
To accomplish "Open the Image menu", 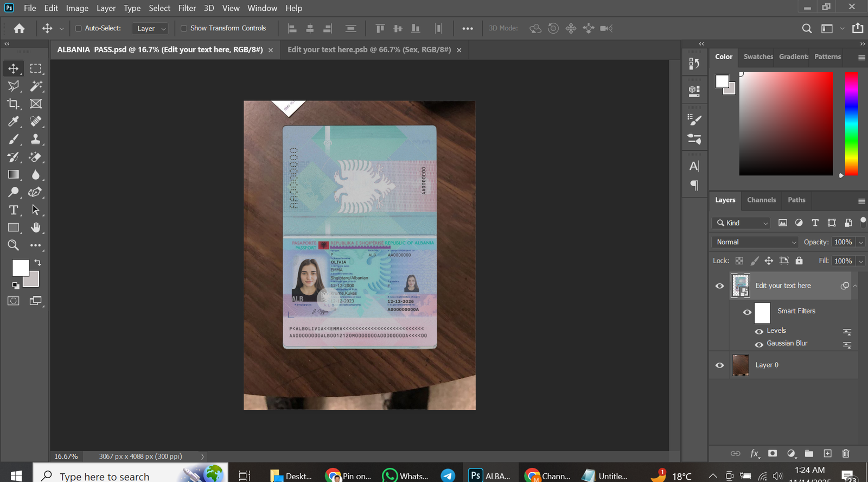I will click(77, 8).
